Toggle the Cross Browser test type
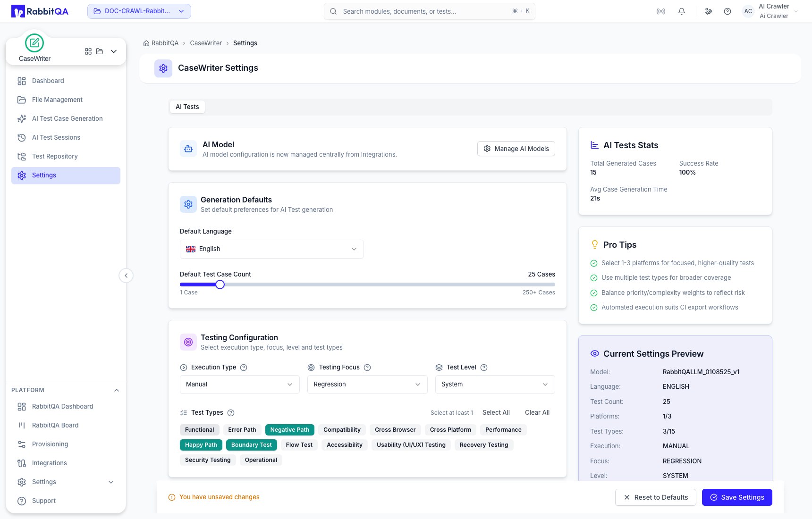 pos(395,430)
